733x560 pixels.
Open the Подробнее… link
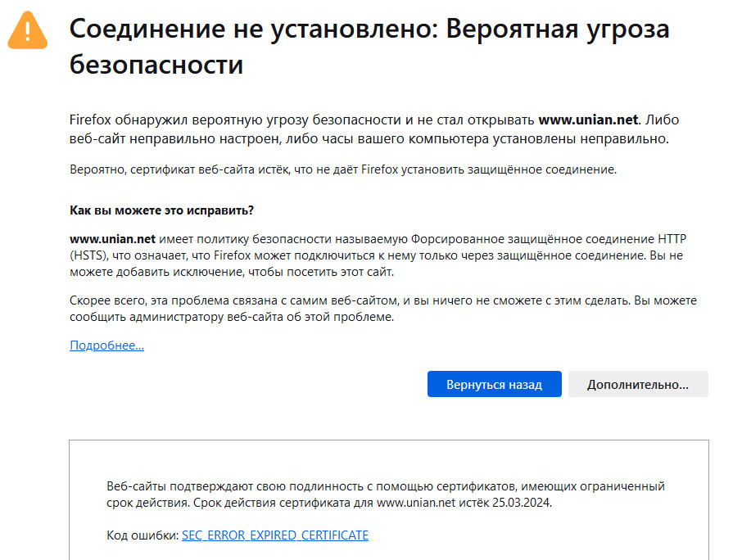[x=106, y=345]
